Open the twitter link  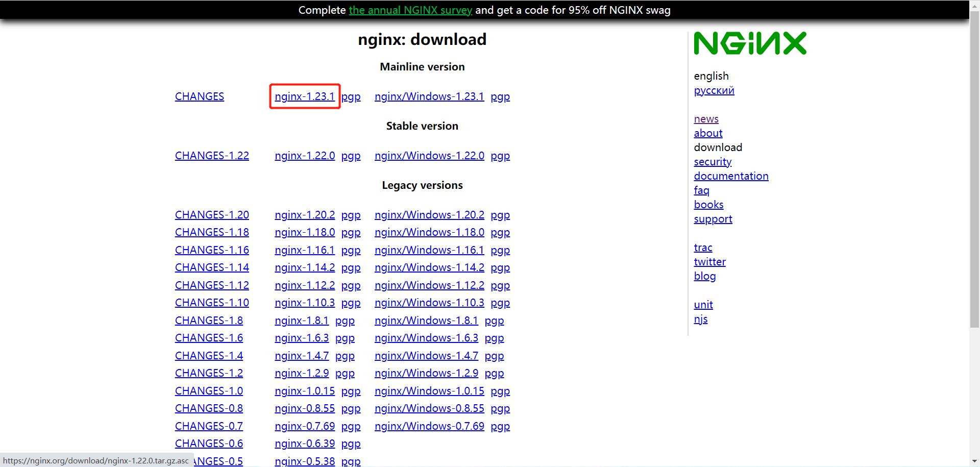pos(709,262)
